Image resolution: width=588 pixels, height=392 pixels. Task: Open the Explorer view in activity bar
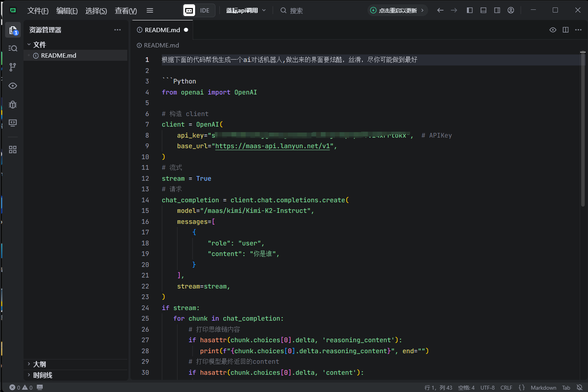[13, 30]
